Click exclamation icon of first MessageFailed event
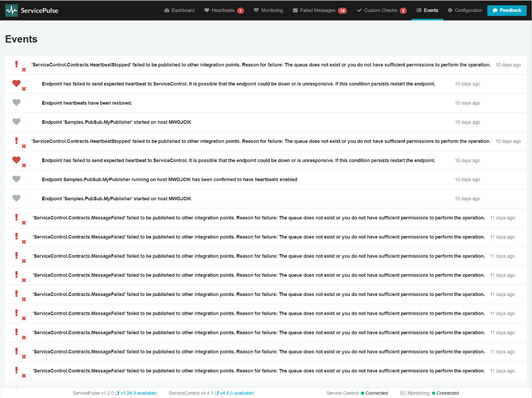The width and height of the screenshot is (532, 398). tap(16, 217)
